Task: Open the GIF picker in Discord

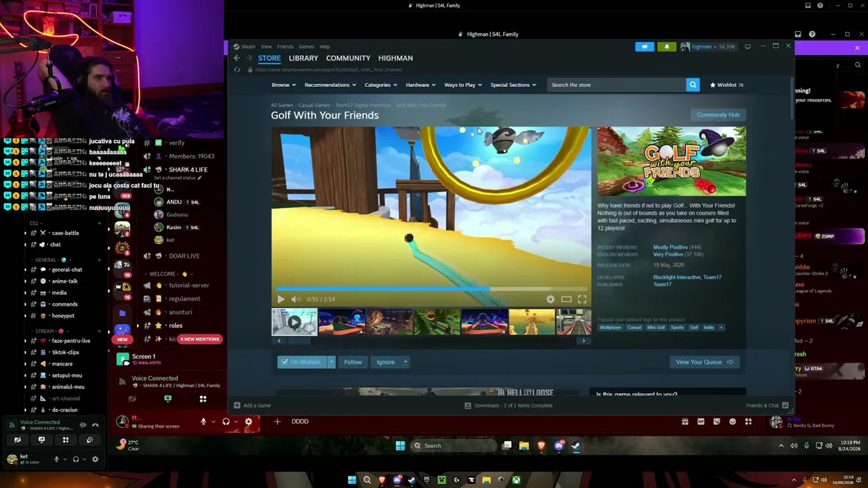Action: (701, 422)
